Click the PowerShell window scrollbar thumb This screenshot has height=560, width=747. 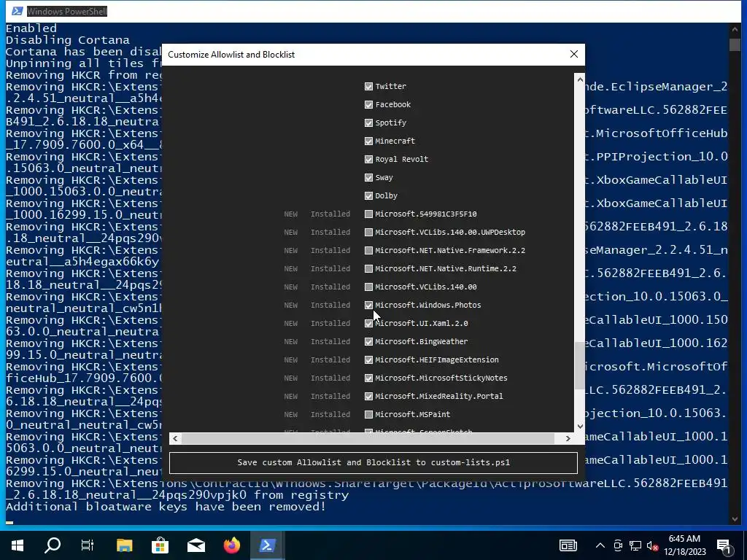[x=735, y=44]
